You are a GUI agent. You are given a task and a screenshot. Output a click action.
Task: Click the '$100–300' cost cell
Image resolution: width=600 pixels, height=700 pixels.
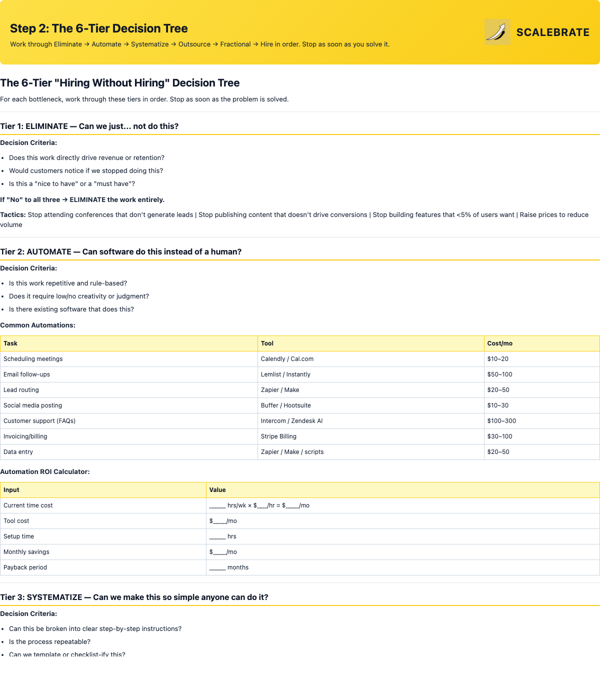541,421
